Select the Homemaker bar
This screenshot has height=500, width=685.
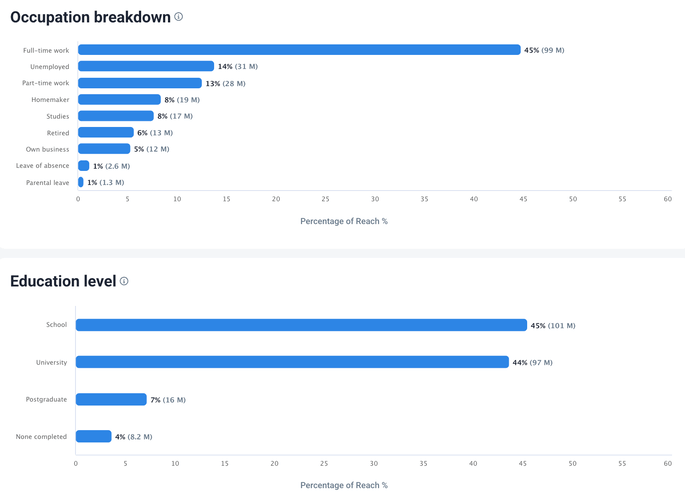click(119, 100)
